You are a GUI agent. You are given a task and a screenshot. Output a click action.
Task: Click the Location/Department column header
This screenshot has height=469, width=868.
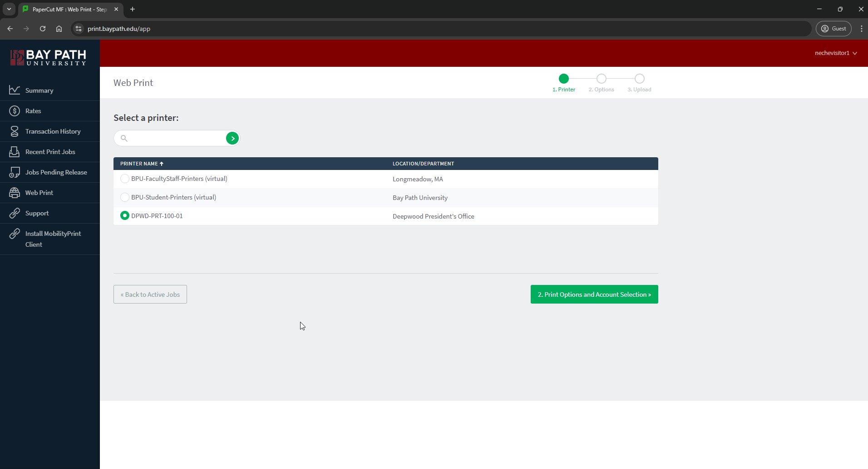pyautogui.click(x=423, y=164)
